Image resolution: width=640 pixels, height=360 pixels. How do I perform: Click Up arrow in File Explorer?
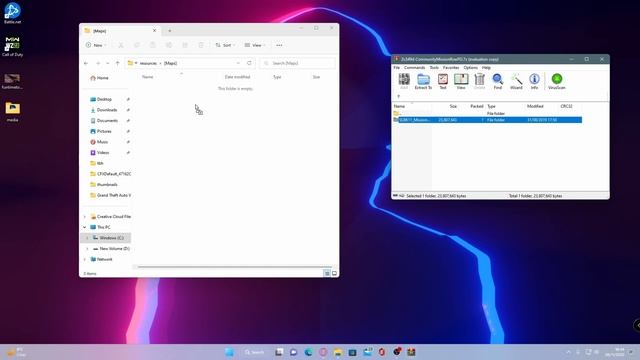[x=118, y=63]
